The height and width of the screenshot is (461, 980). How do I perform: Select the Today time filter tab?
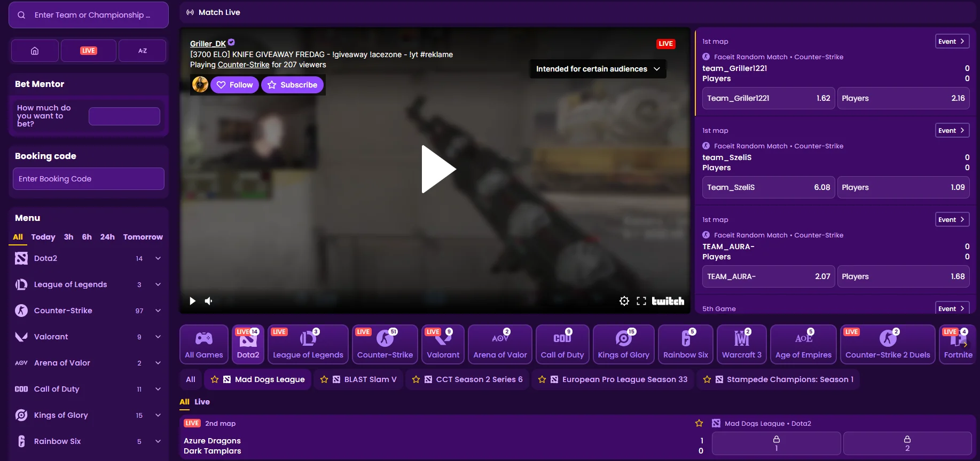pos(43,237)
